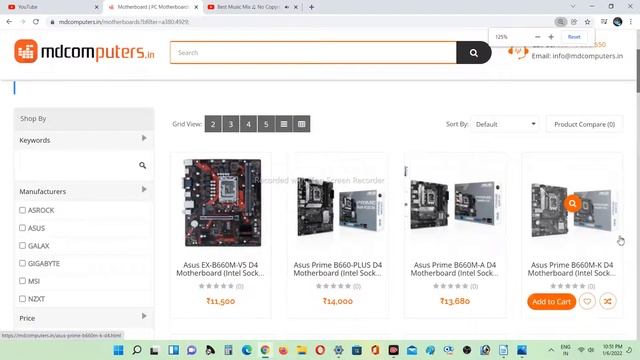640x360 pixels.
Task: Open Microsoft Edge from taskbar
Action: (247, 350)
